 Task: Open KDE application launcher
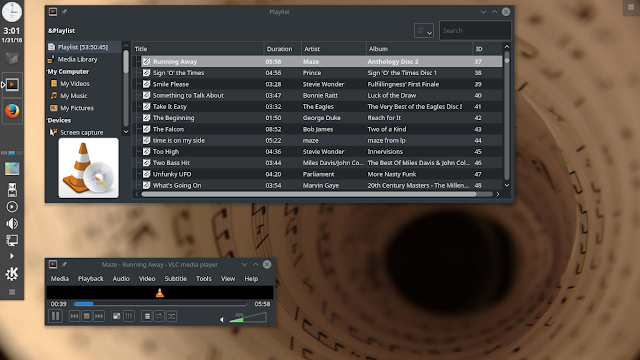point(12,274)
